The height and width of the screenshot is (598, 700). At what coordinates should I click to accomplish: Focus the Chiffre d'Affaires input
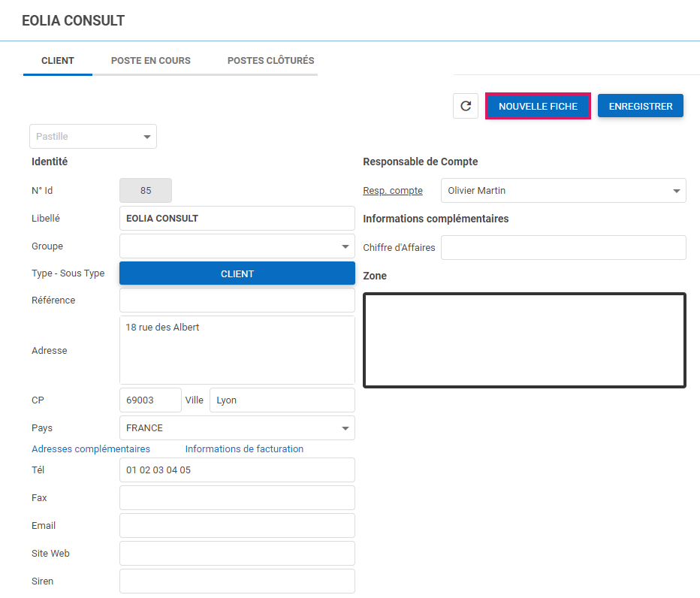tap(563, 248)
